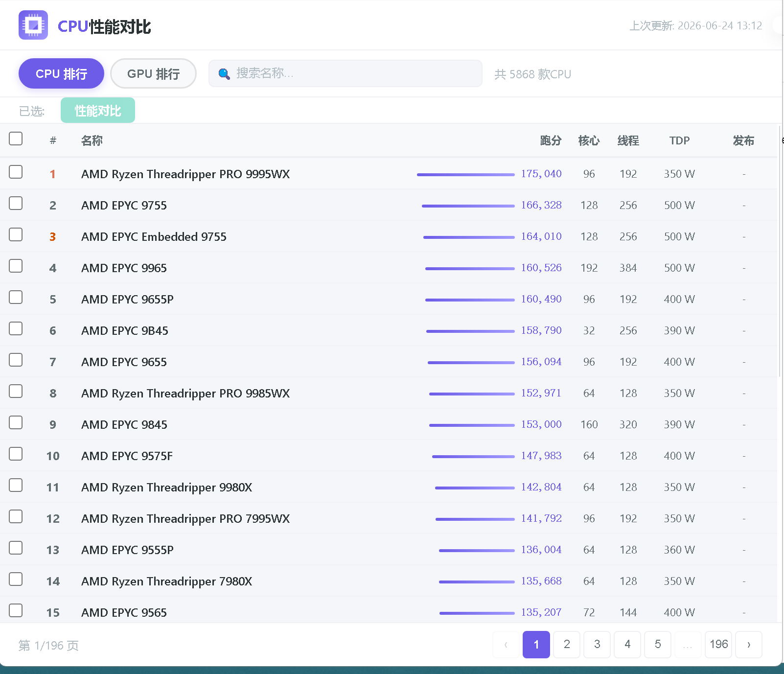Check the Threadripper 9980X row checkbox
The width and height of the screenshot is (784, 674).
[x=16, y=485]
